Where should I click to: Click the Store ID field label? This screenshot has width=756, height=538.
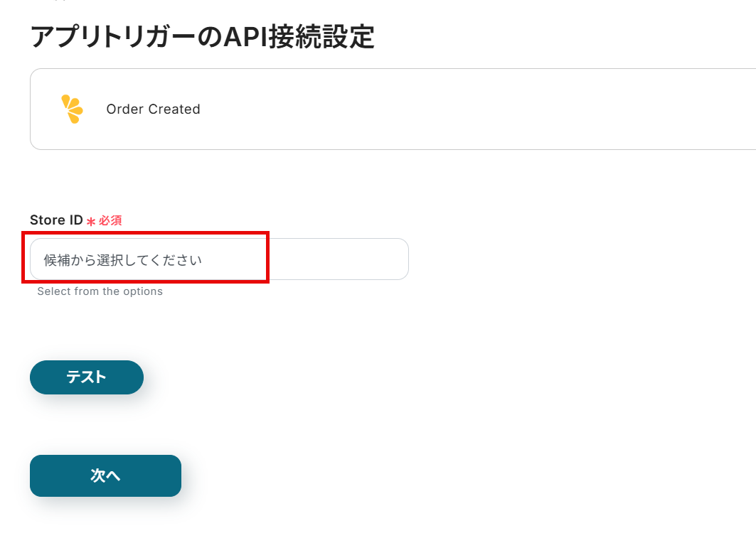(x=56, y=220)
